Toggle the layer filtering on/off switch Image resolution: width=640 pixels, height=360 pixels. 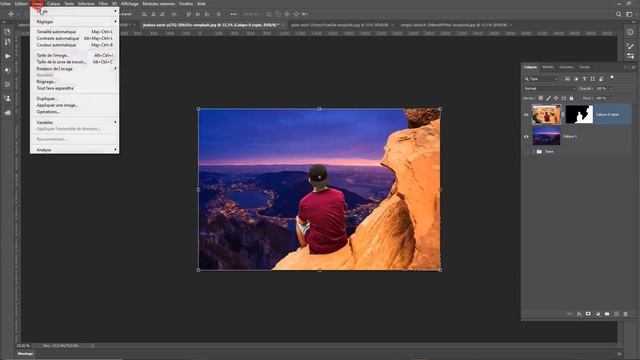click(x=612, y=77)
